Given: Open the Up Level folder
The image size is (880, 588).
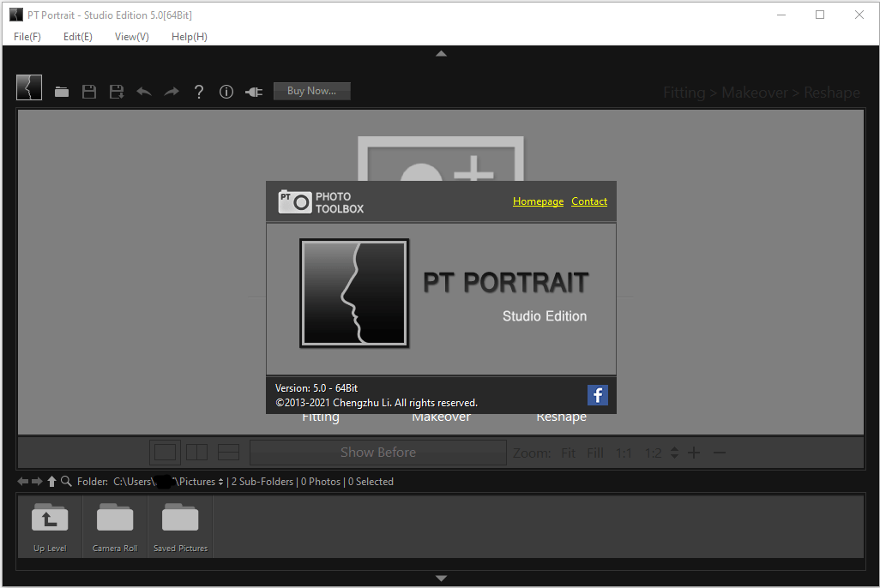Looking at the screenshot, I should coord(50,526).
